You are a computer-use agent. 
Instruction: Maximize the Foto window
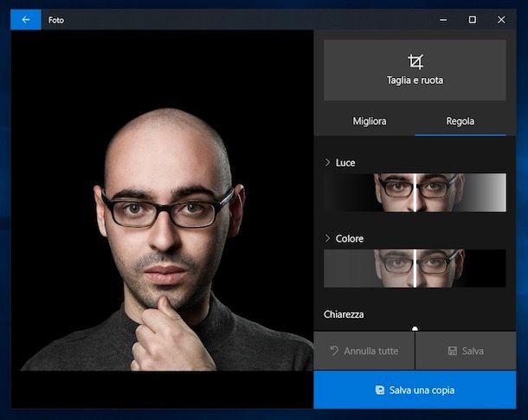click(x=472, y=19)
